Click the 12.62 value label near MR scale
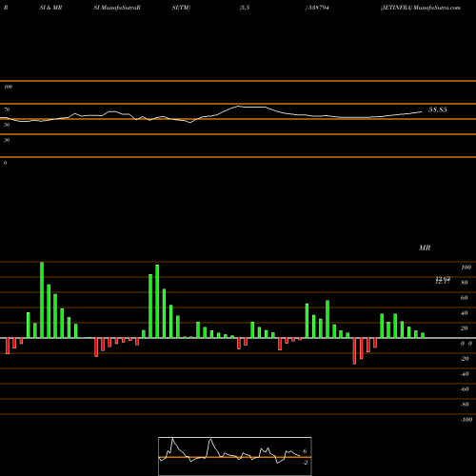Image resolution: width=476 pixels, height=476 pixels. [443, 278]
